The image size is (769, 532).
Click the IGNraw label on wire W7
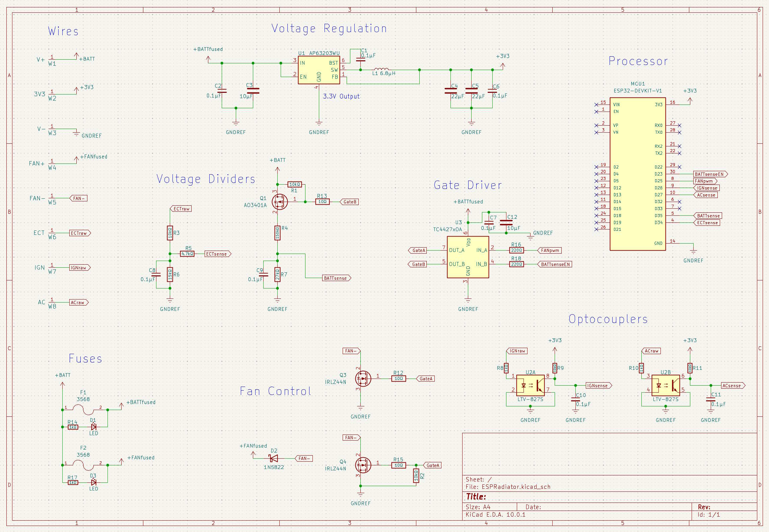point(80,268)
